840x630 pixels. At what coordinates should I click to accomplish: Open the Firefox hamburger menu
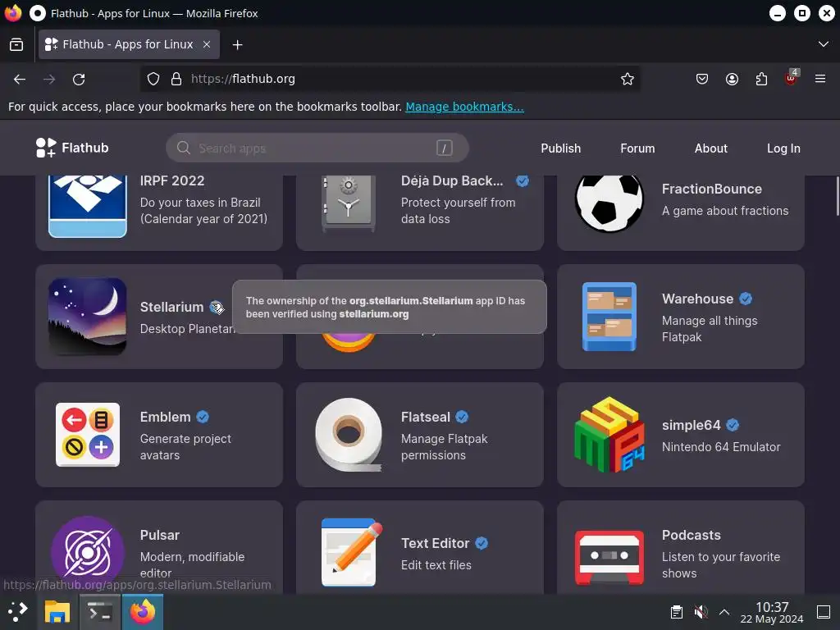pyautogui.click(x=820, y=80)
